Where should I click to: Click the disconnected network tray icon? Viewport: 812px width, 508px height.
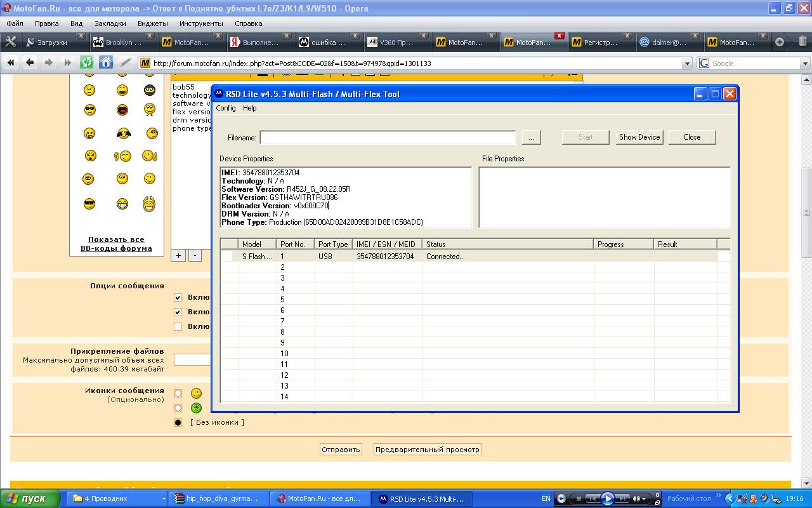(x=741, y=499)
